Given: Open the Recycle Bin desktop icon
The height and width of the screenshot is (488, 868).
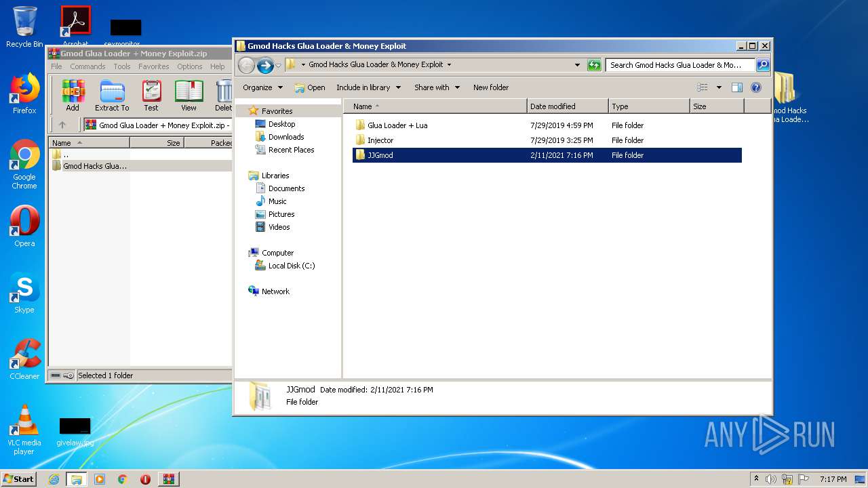Looking at the screenshot, I should pos(24,27).
